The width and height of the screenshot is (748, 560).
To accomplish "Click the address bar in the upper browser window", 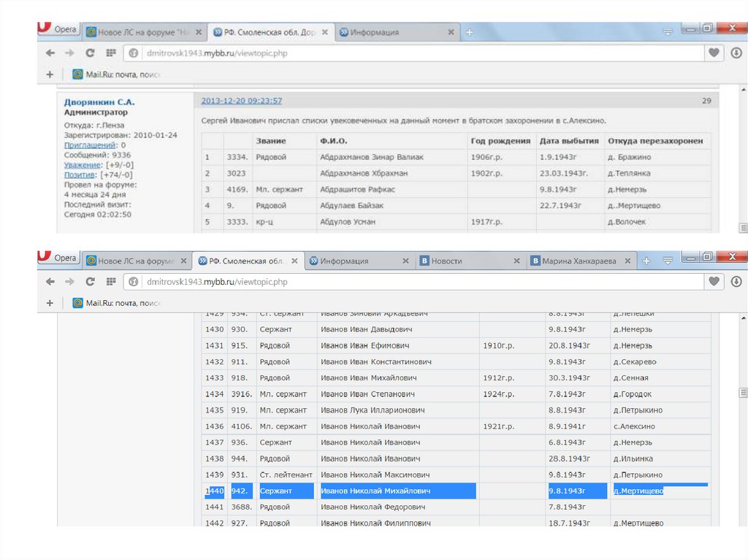I will (x=409, y=53).
